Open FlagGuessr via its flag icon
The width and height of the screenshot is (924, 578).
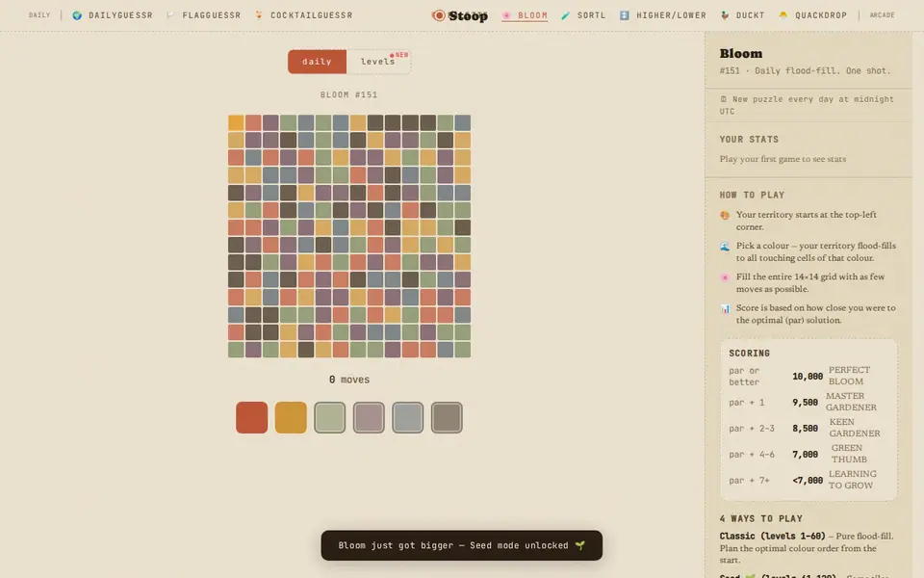(x=170, y=15)
